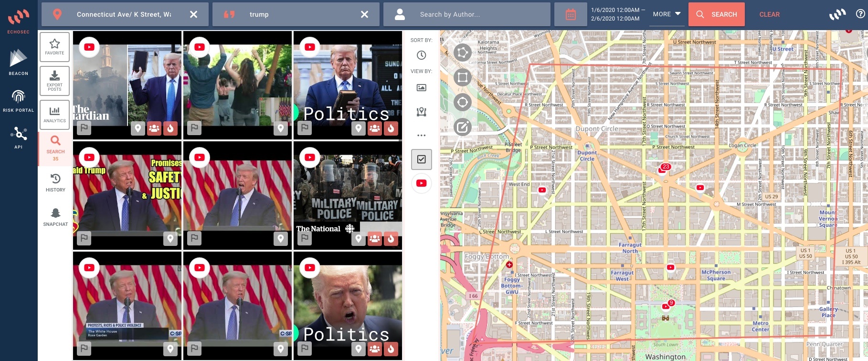Open the Guardian video thumbnail

coord(127,85)
